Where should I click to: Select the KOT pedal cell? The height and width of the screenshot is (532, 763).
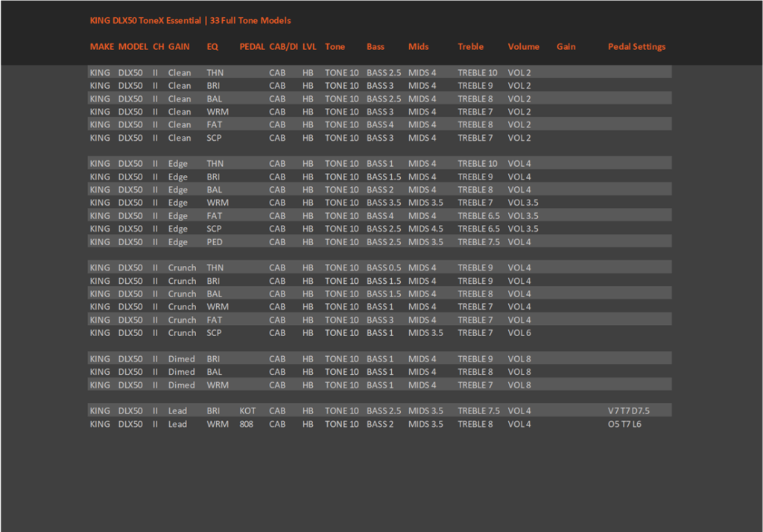247,411
